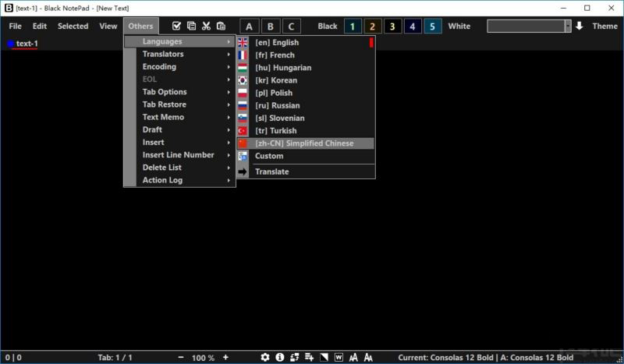
Task: Click the cursor position 0 | 0 indicator
Action: (x=13, y=358)
